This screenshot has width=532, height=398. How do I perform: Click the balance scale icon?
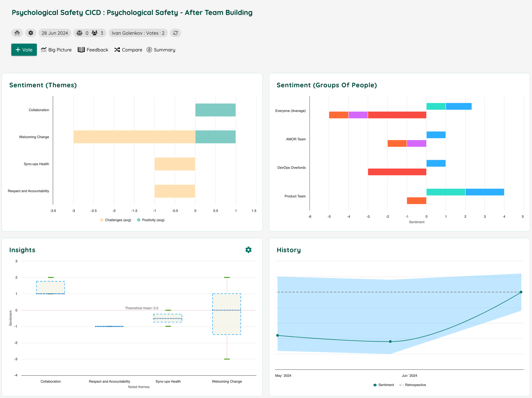click(80, 33)
